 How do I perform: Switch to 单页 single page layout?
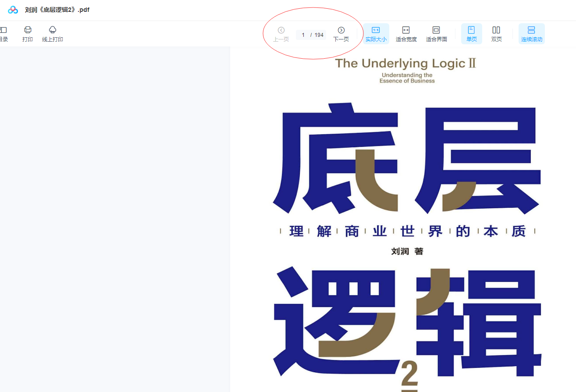[471, 34]
